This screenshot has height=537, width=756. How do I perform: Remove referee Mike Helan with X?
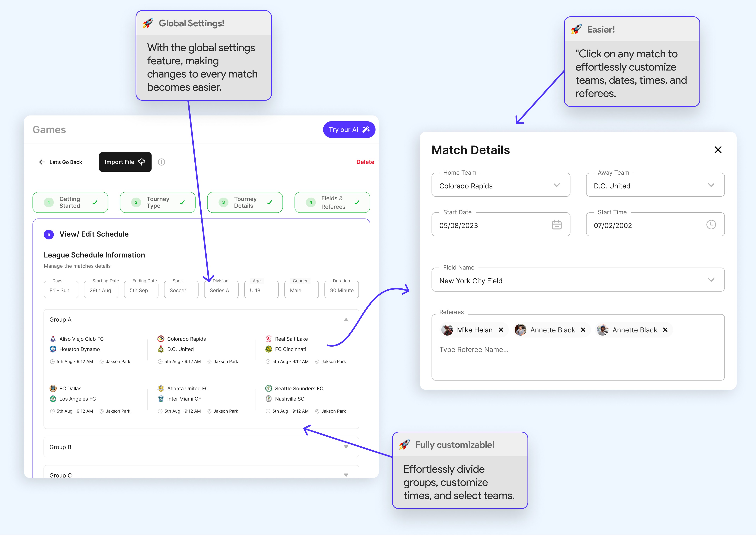pos(501,330)
